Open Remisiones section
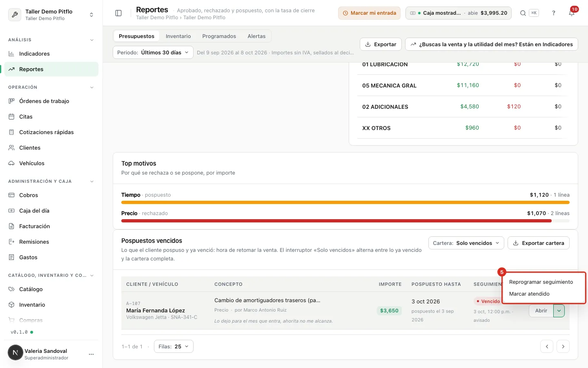Screen dimensions: 588x368 tap(51, 242)
